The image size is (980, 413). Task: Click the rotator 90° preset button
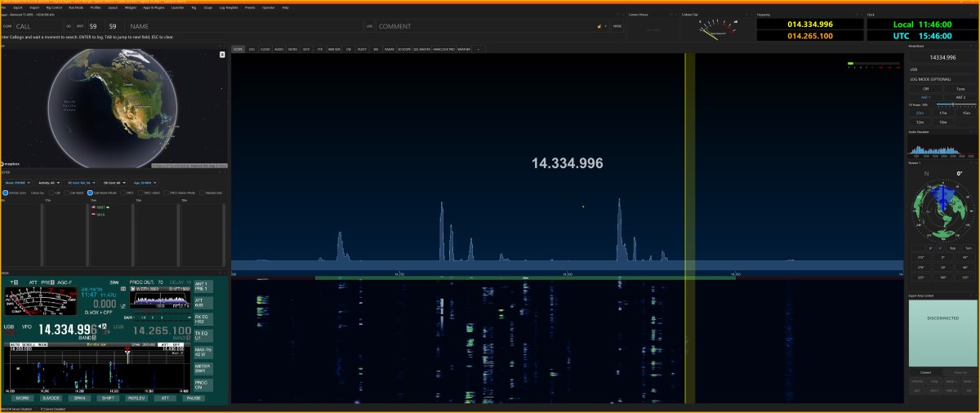(x=966, y=267)
